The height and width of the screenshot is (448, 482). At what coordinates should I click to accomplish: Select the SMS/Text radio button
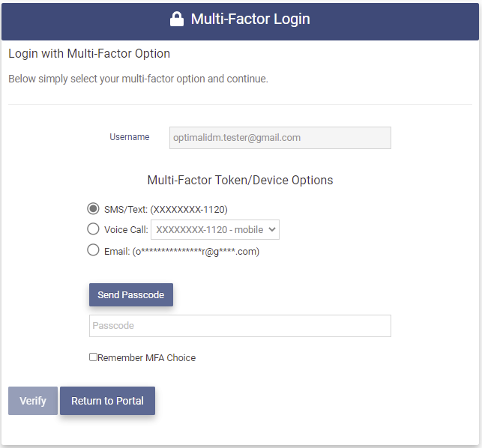pos(94,209)
